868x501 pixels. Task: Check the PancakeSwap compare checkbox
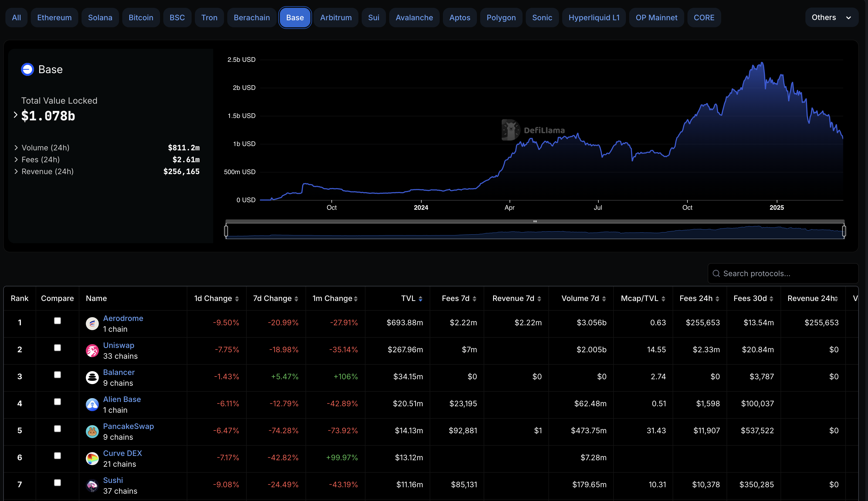(57, 429)
